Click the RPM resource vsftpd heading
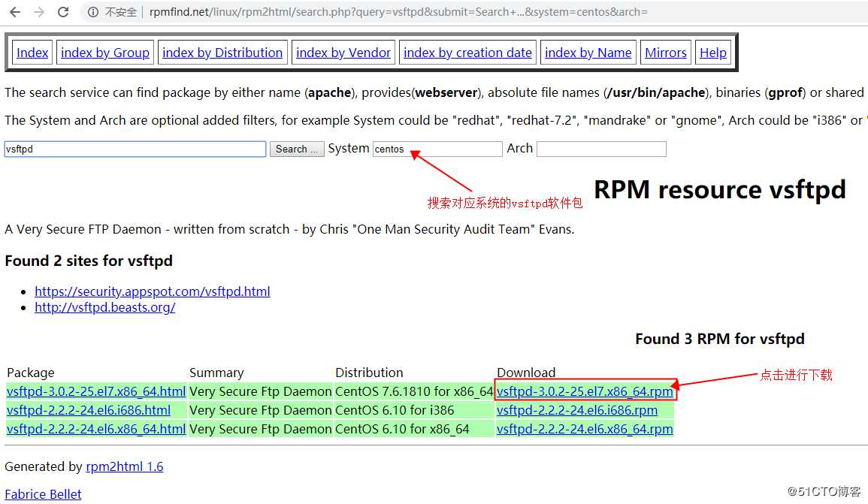This screenshot has width=868, height=504. coord(720,190)
